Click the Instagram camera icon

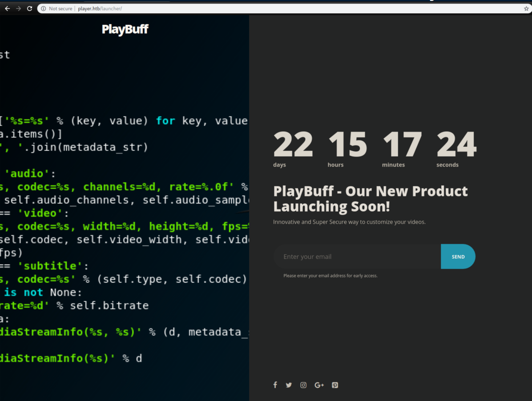303,385
